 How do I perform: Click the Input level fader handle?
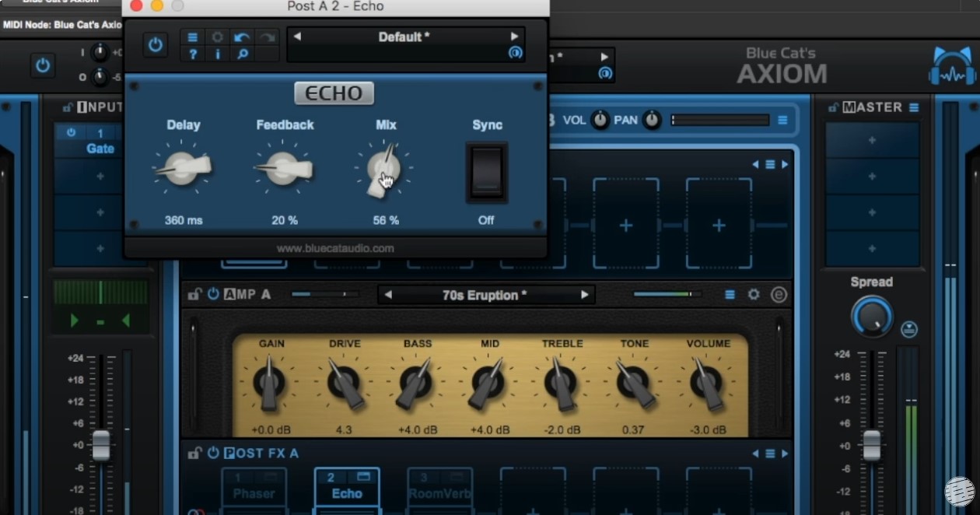(x=101, y=445)
